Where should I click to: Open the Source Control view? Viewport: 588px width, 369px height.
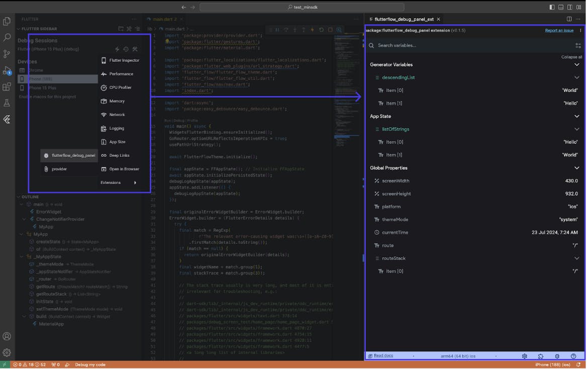7,54
